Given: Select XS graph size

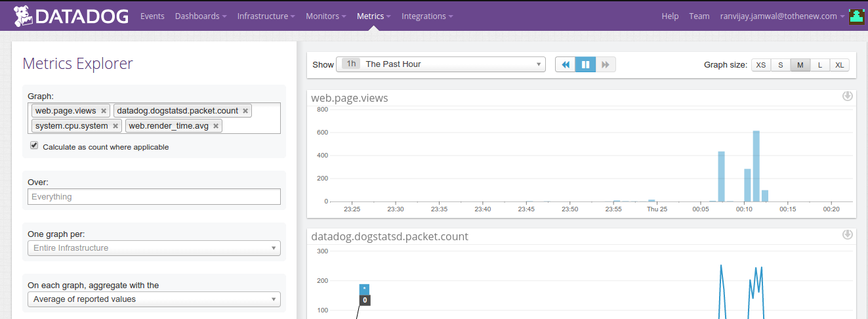Looking at the screenshot, I should click(x=761, y=65).
